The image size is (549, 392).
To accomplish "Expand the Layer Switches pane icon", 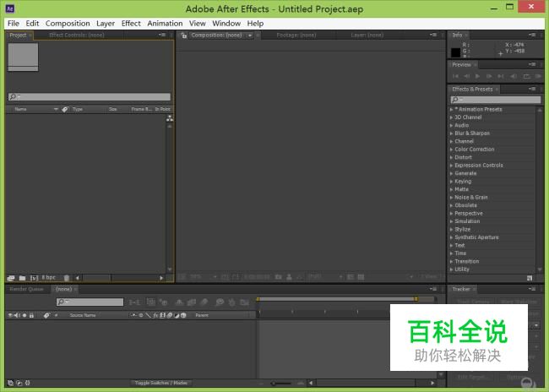I will point(10,383).
